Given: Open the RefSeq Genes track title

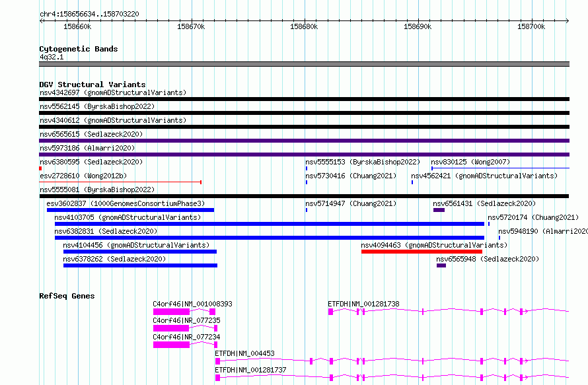Looking at the screenshot, I should (x=67, y=296).
